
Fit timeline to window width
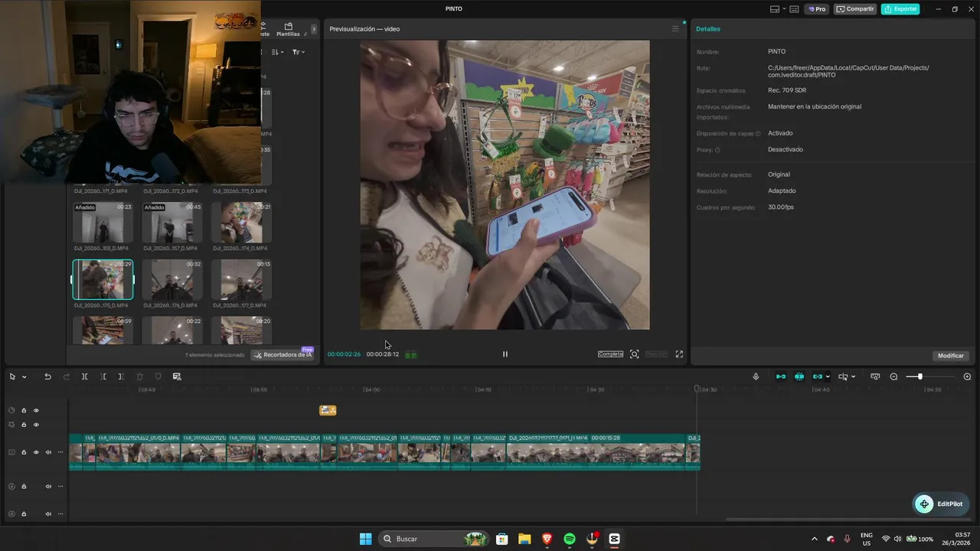point(875,377)
